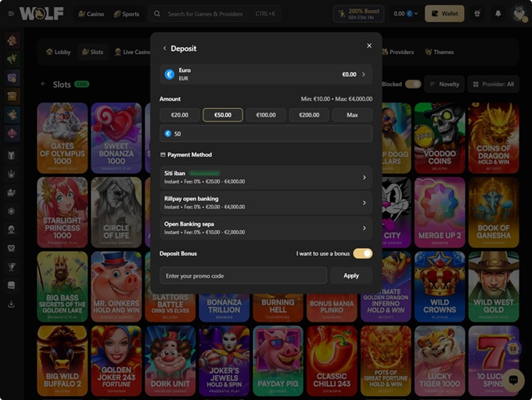
Task: Open the trophy sidebar icon
Action: (11, 267)
